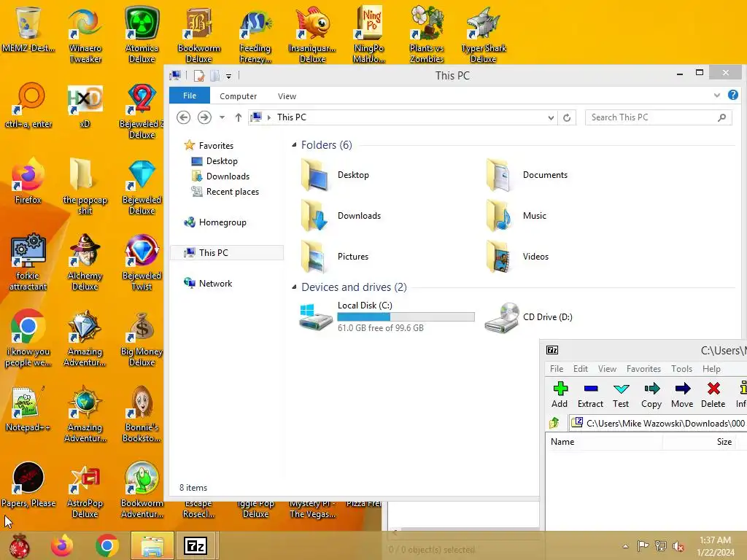Screen dimensions: 747x560
Task: Open the Customize Quick Access Toolbar dropdown
Action: tap(228, 76)
